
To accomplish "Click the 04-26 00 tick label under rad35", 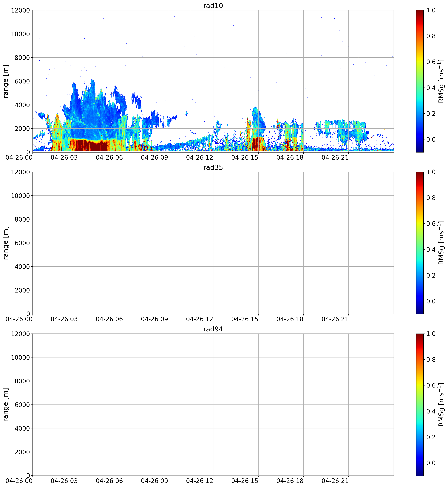I will 19,319.
